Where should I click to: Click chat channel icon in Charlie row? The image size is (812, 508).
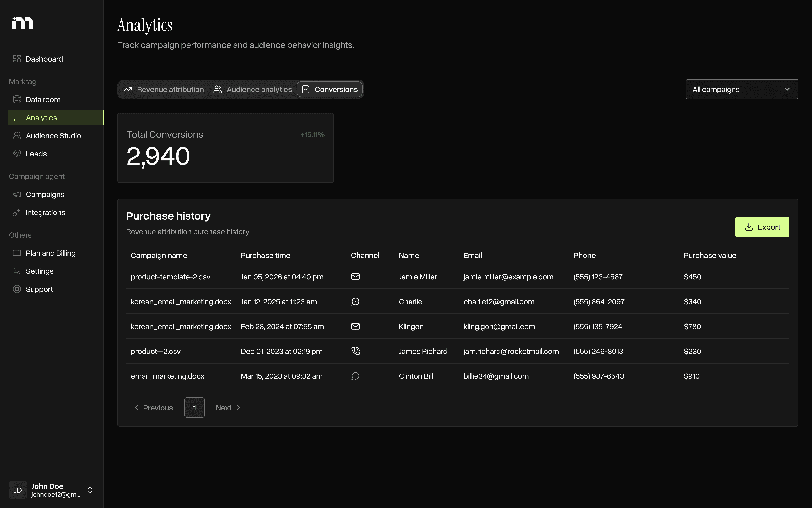(355, 301)
